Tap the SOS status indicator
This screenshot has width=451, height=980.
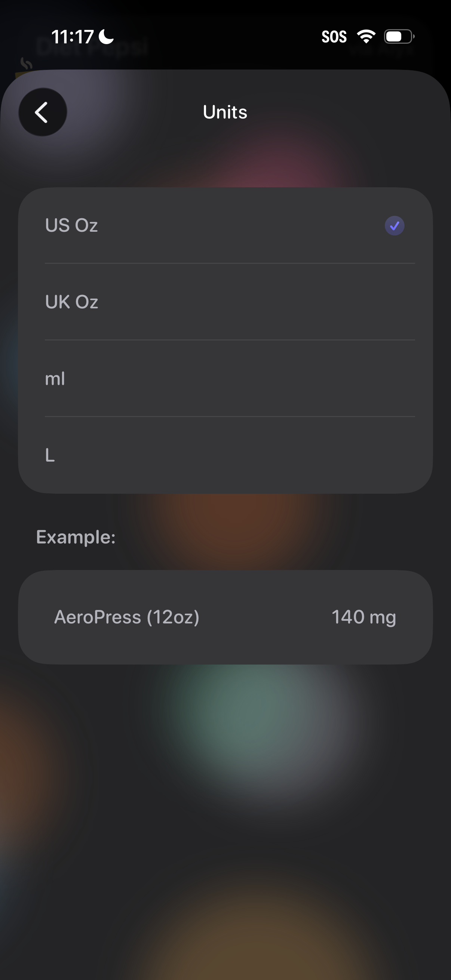334,37
